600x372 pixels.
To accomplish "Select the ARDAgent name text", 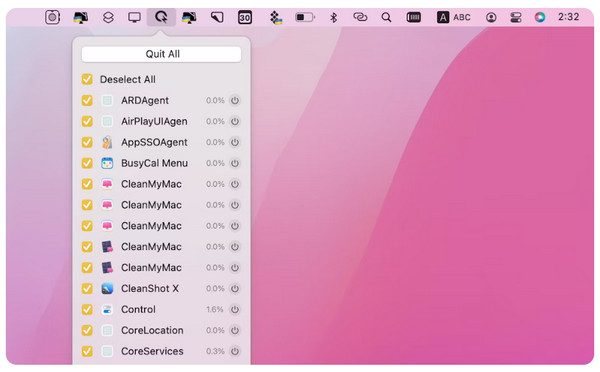I will click(x=145, y=100).
